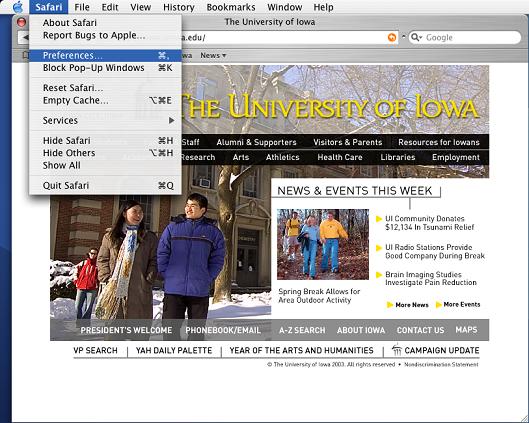This screenshot has height=423, width=529.
Task: Quit Safari from the menu
Action: coord(105,186)
